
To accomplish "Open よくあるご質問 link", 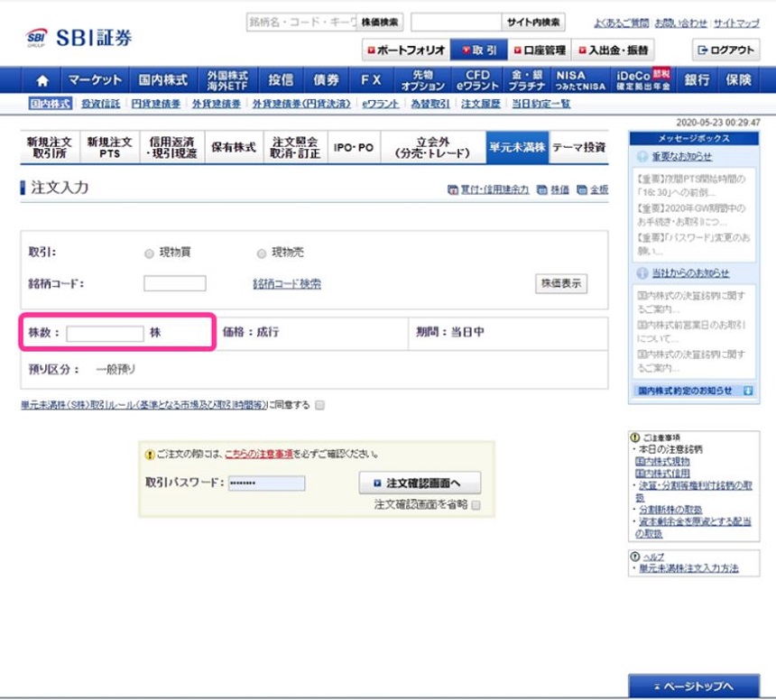I will coord(621,23).
